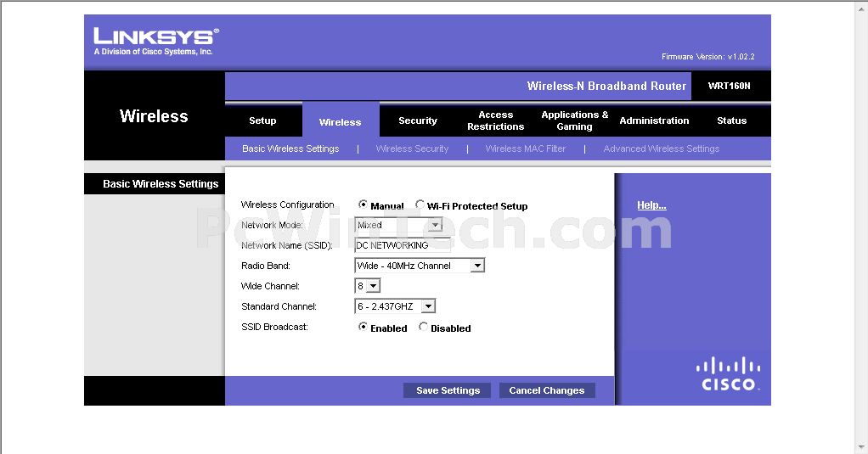Click the 'SSID Broadcast:' label
This screenshot has height=454, width=868.
(x=274, y=327)
